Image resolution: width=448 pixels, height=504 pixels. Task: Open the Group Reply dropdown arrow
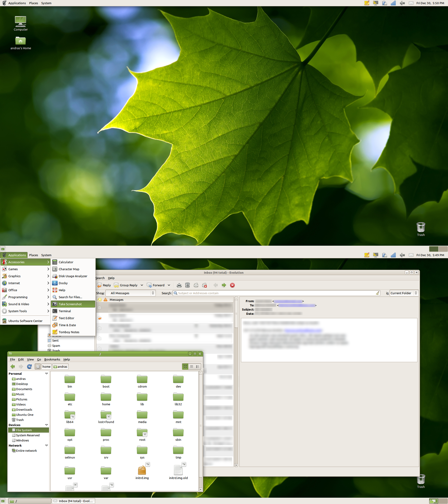click(x=142, y=285)
